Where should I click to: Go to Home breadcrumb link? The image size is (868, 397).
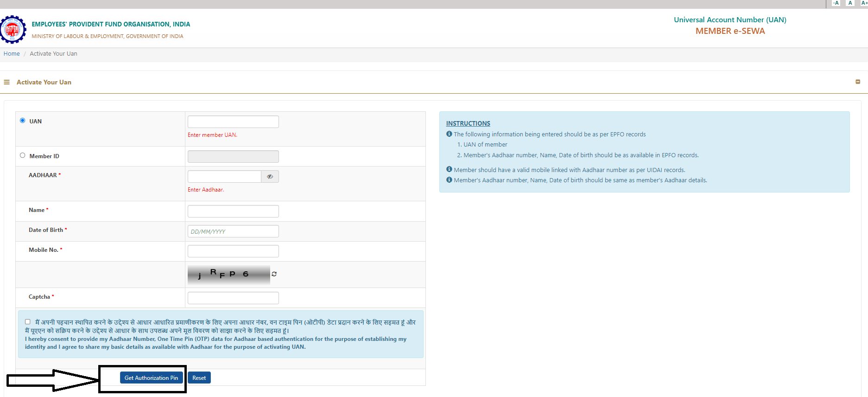[x=12, y=54]
